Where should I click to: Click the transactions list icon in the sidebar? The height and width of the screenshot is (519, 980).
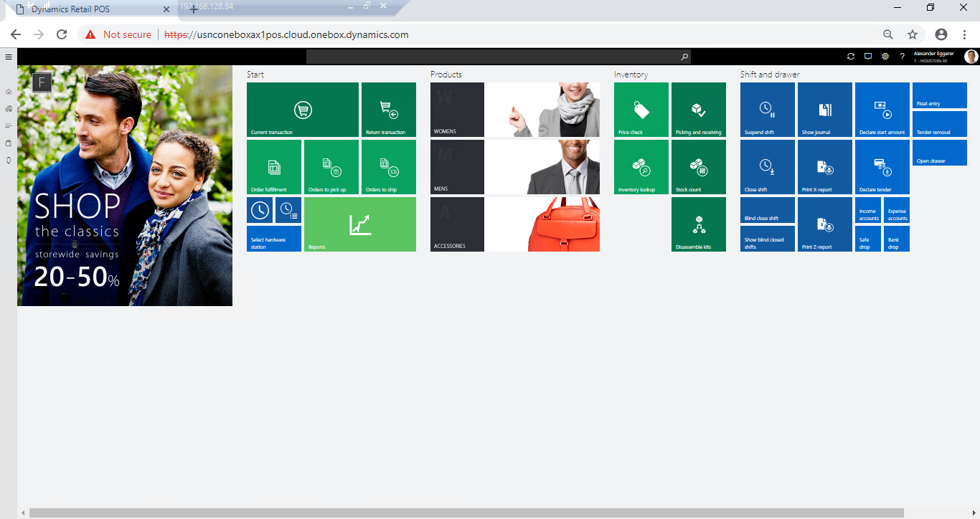tap(8, 125)
